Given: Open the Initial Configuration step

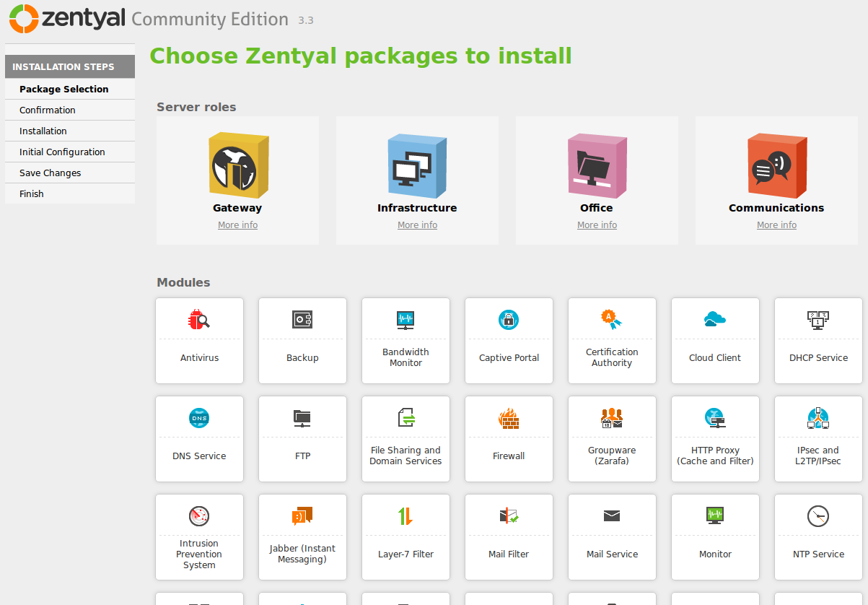Looking at the screenshot, I should point(70,152).
